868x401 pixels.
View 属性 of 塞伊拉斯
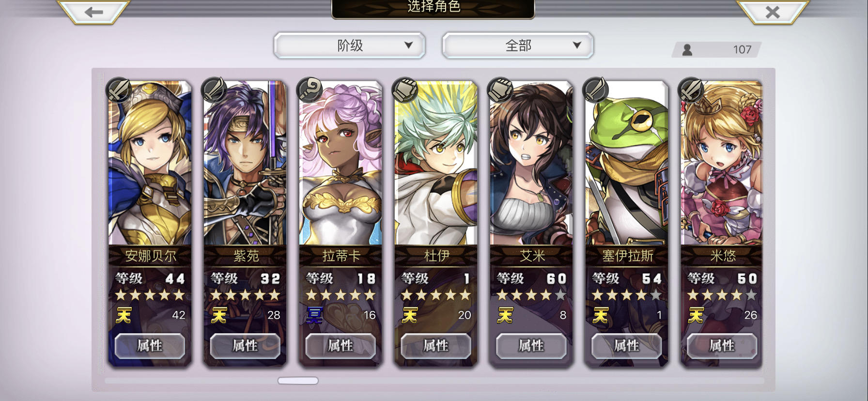(x=627, y=346)
